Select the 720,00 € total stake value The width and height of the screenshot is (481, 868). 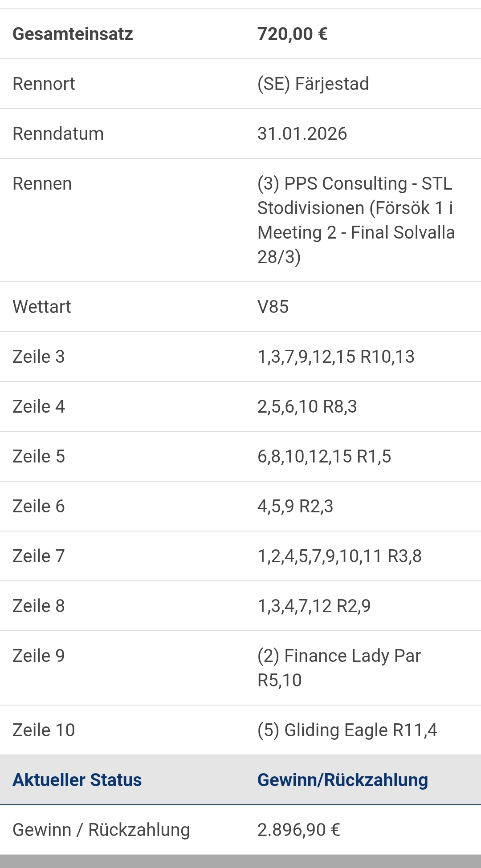[292, 34]
